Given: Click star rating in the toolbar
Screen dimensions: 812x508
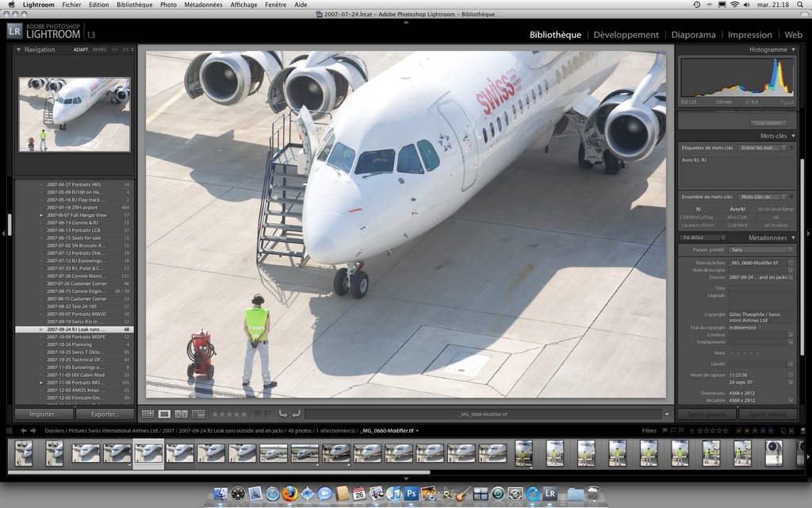Looking at the screenshot, I should point(229,414).
